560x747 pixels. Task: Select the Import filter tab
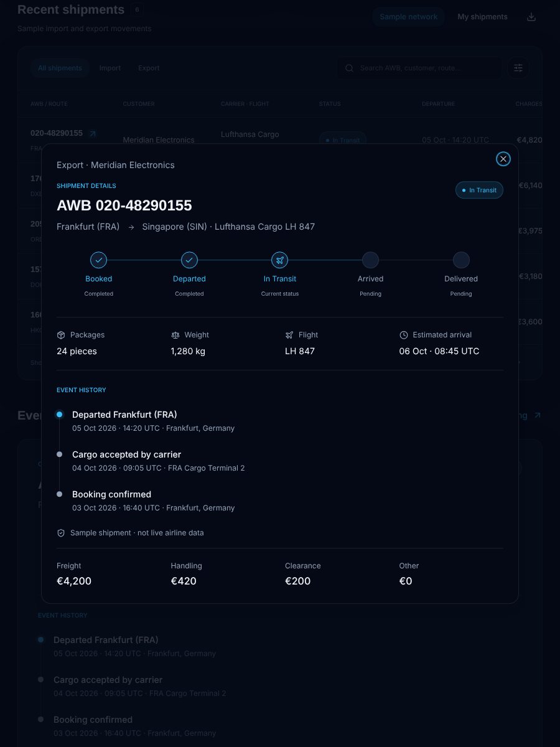(x=110, y=68)
